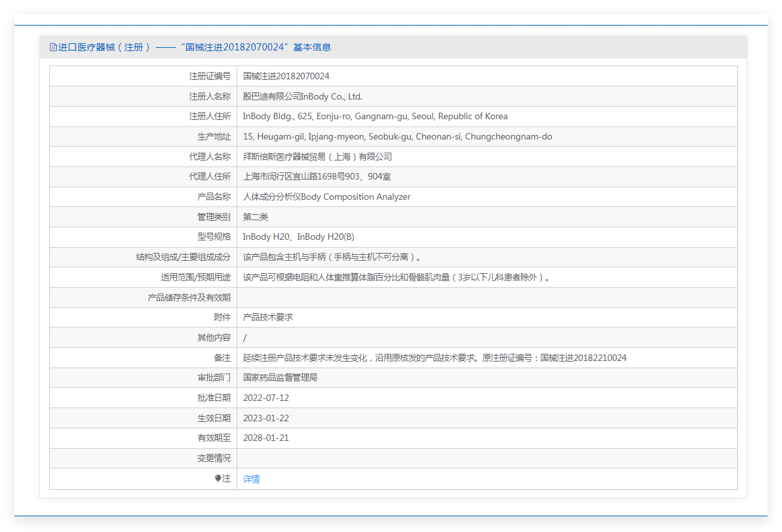Click the 生效日期 label
Viewport: 782px width, 532px height.
(214, 418)
